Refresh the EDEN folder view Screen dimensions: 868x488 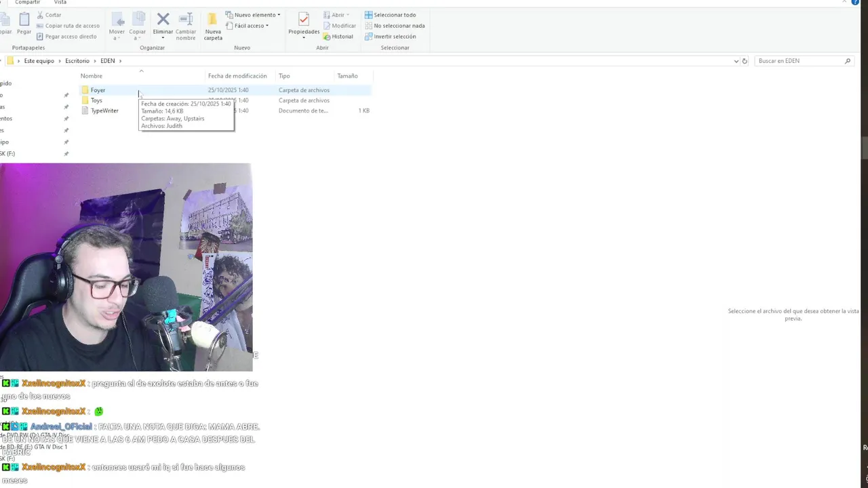pos(745,61)
